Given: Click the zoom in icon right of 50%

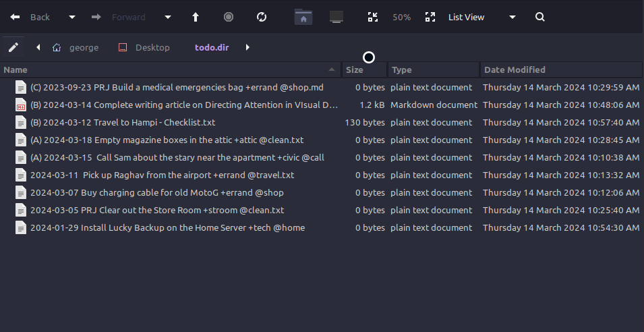Looking at the screenshot, I should (x=430, y=17).
